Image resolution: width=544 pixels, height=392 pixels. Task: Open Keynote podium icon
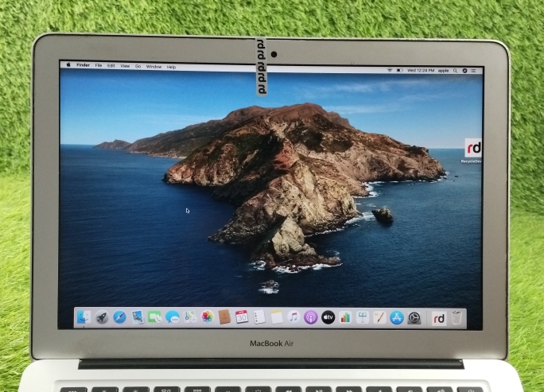point(363,317)
